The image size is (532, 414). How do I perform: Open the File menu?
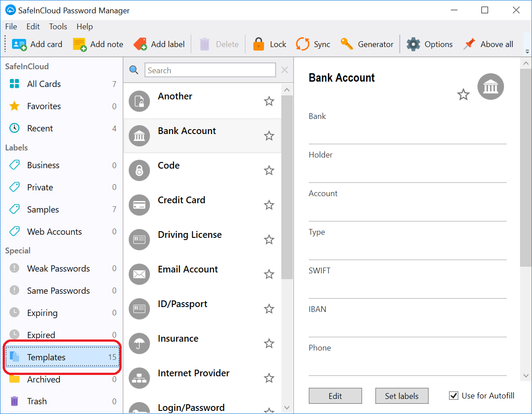pos(11,27)
